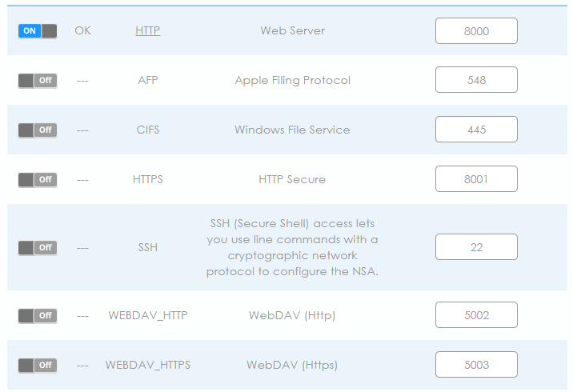Select the WebDAV Http port field 5002
This screenshot has width=573, height=392.
[476, 315]
